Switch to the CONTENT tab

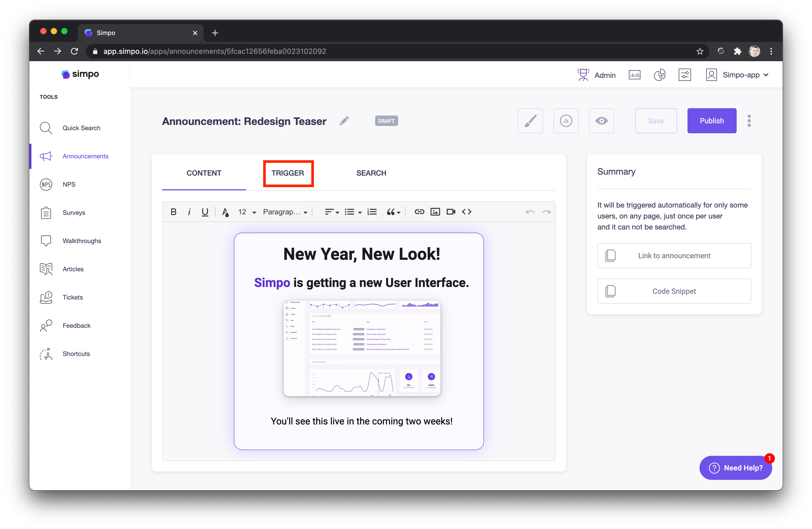click(204, 173)
